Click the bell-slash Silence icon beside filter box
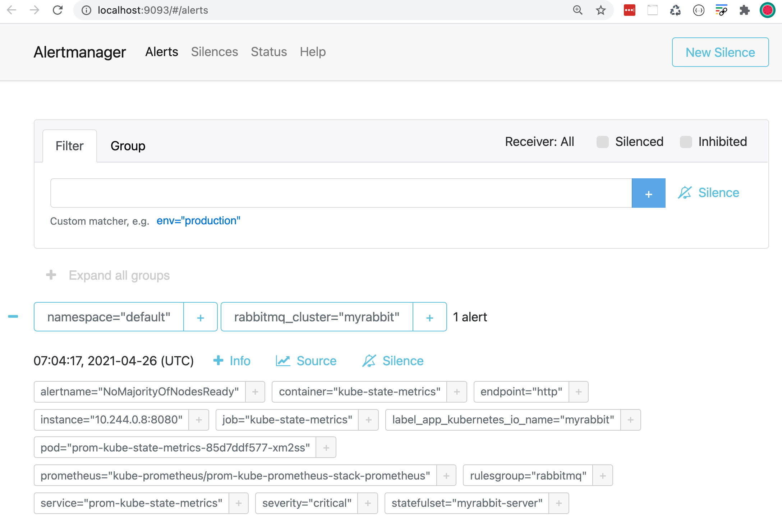The width and height of the screenshot is (782, 532). 685,193
